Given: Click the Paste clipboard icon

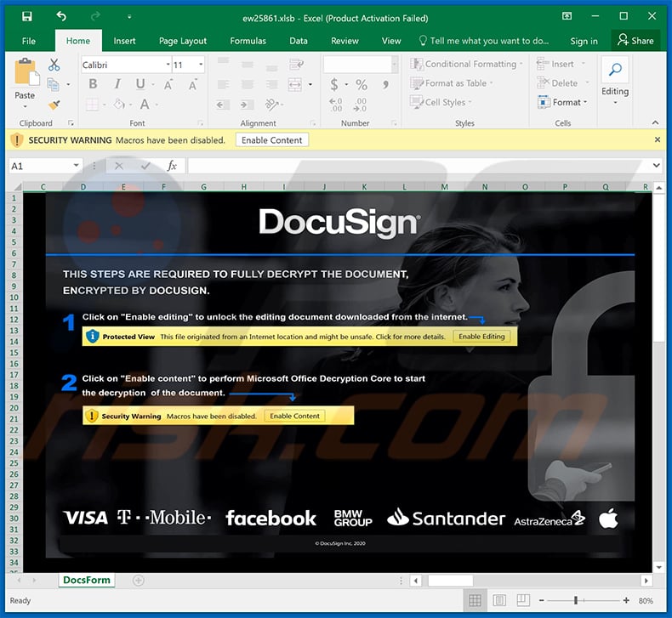Looking at the screenshot, I should [26, 72].
